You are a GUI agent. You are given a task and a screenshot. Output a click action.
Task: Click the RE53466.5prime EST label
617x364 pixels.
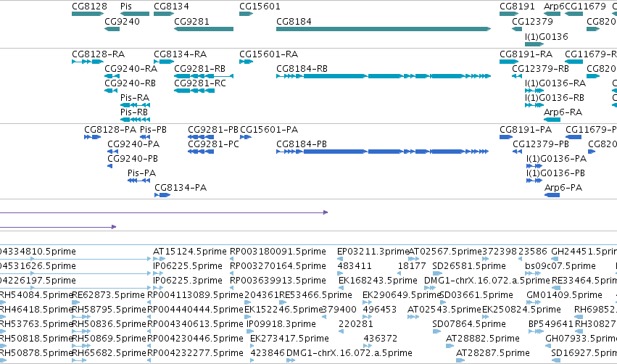click(315, 295)
